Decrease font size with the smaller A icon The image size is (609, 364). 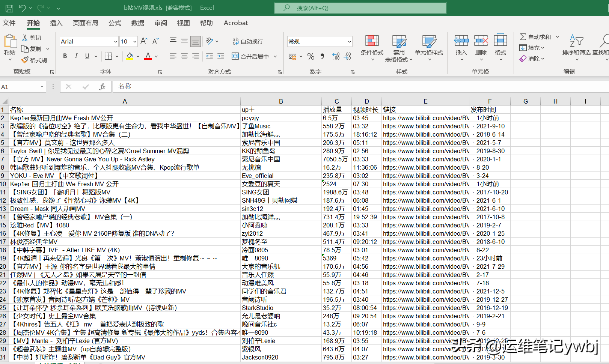coord(155,41)
